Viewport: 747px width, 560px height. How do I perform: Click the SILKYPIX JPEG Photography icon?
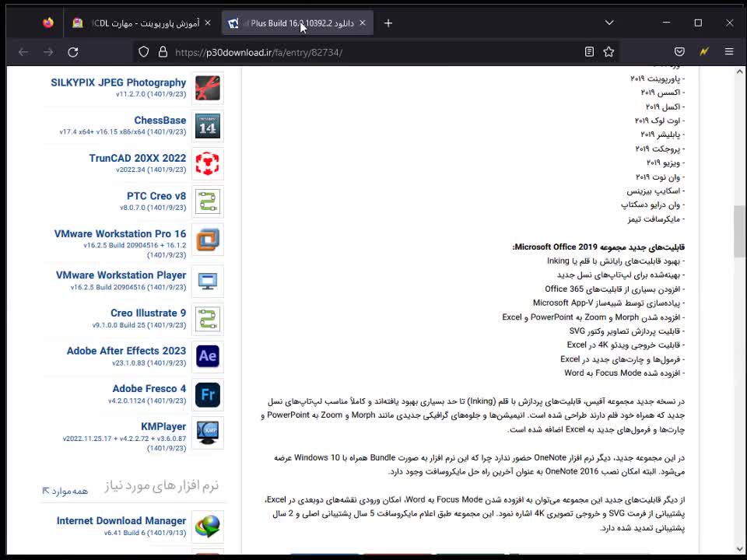207,88
